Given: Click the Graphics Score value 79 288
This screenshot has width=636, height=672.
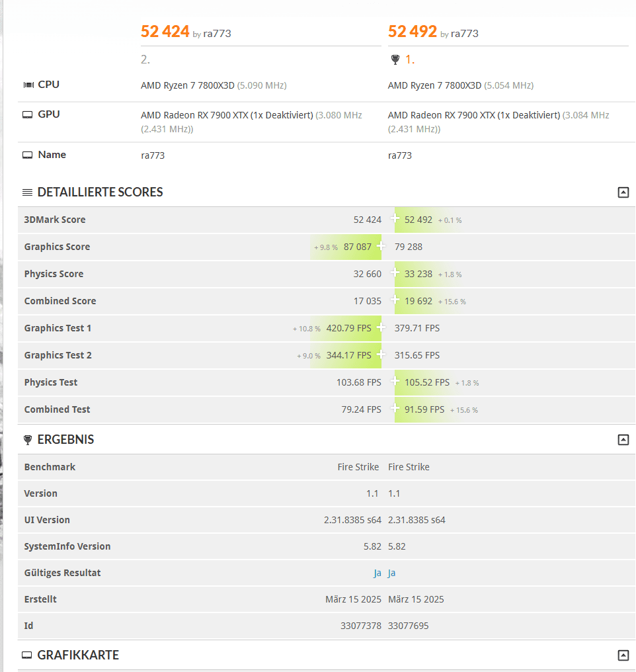Looking at the screenshot, I should [409, 247].
